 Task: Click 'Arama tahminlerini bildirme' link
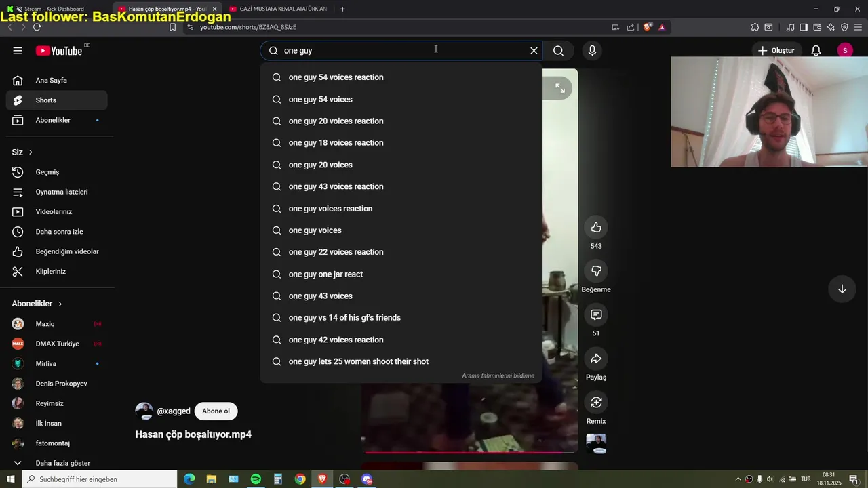(x=498, y=375)
